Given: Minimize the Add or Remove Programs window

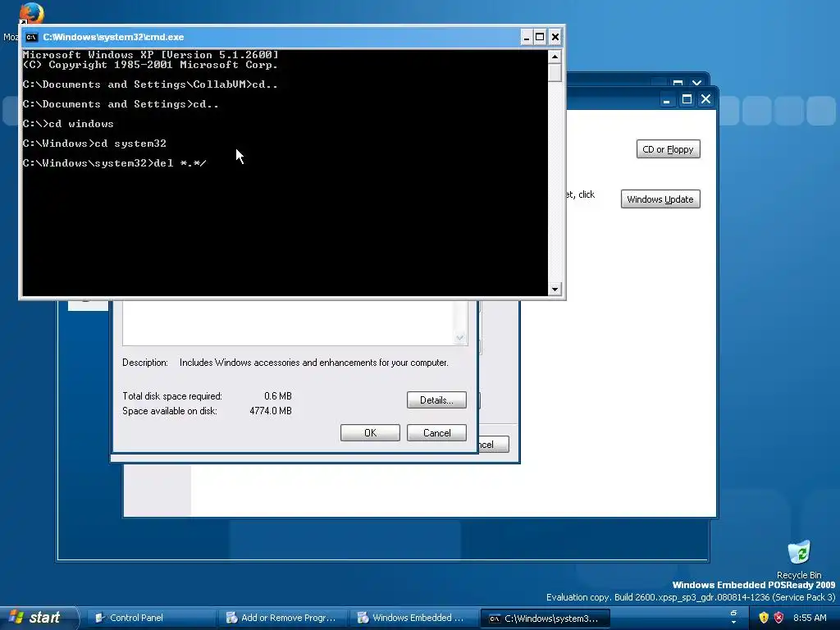Looking at the screenshot, I should click(x=666, y=99).
